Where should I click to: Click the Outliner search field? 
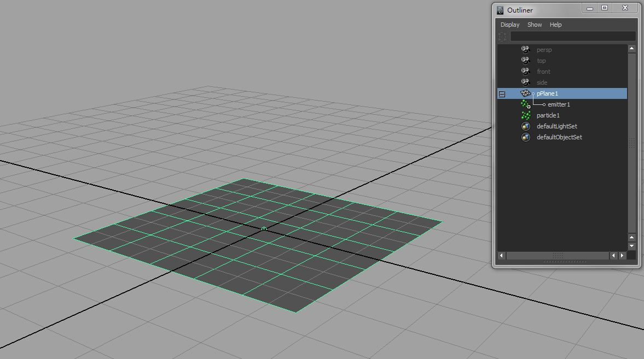[x=572, y=36]
